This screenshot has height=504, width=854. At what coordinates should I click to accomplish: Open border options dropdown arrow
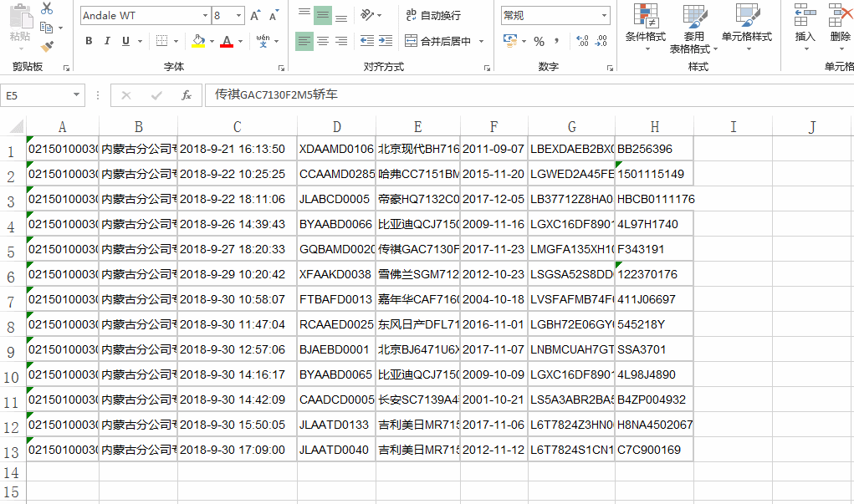coord(176,41)
